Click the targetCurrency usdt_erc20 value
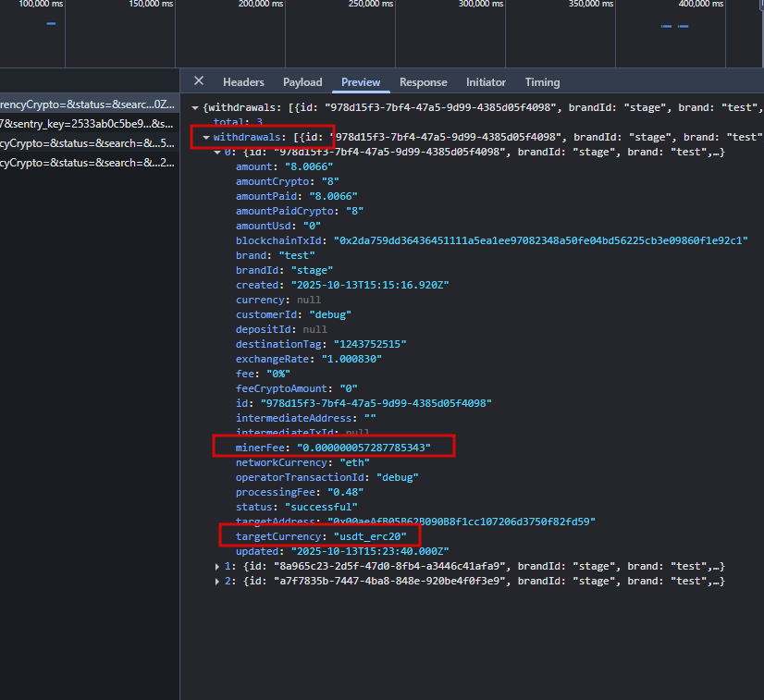 tap(371, 536)
